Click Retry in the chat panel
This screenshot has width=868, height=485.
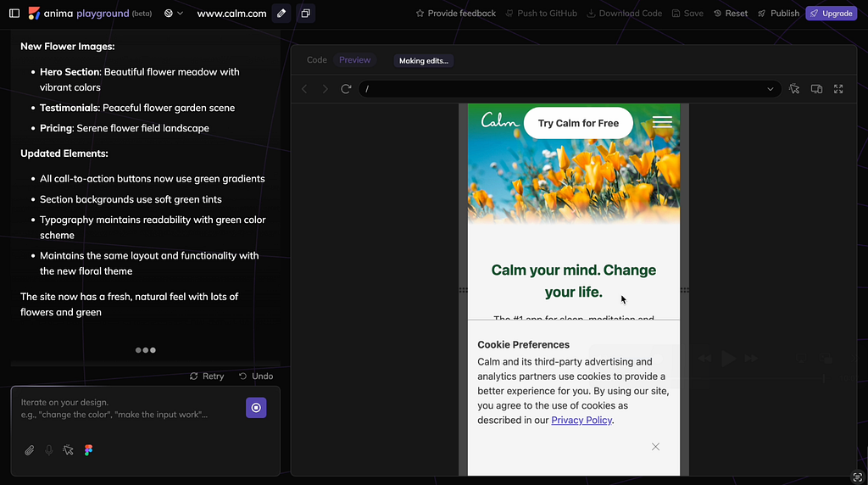(x=207, y=376)
